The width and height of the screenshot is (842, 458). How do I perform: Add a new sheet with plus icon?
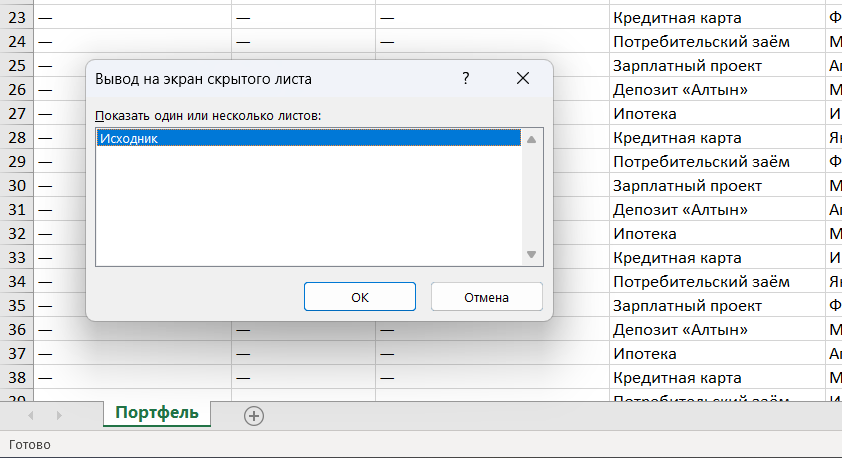click(x=254, y=416)
